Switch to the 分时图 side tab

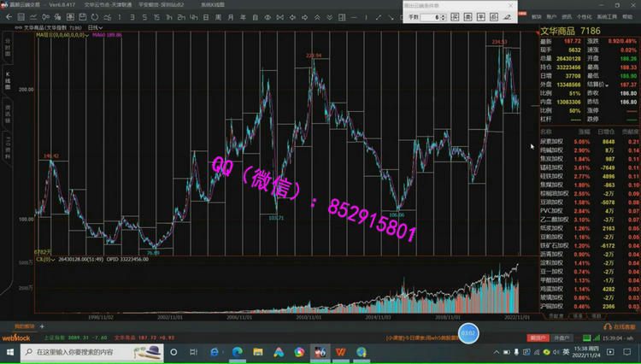pyautogui.click(x=8, y=44)
